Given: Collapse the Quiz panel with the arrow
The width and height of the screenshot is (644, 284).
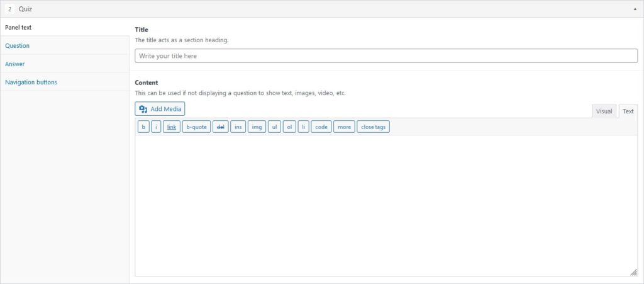Looking at the screenshot, I should pos(635,9).
